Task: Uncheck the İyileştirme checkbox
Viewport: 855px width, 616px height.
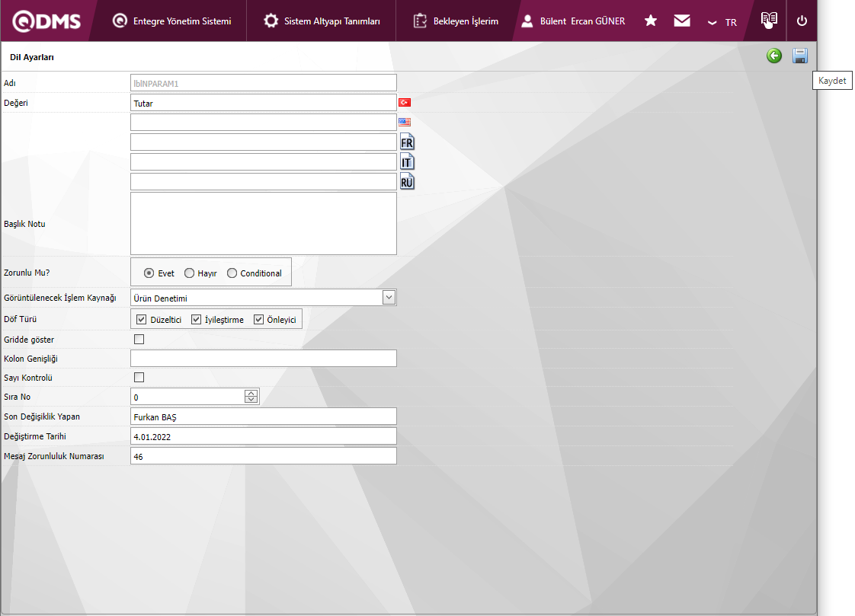Action: pos(197,319)
